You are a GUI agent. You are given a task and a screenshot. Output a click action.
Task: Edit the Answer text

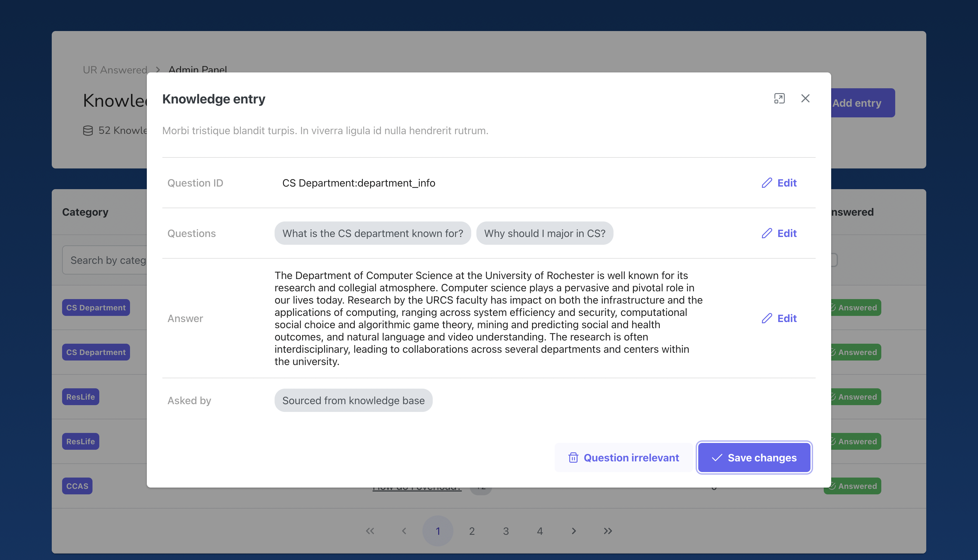pyautogui.click(x=779, y=318)
